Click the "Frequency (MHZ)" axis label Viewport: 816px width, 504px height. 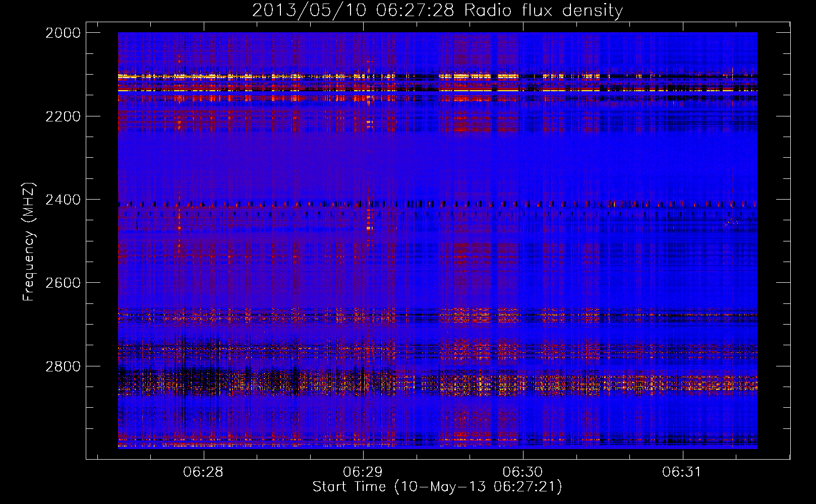tap(29, 241)
